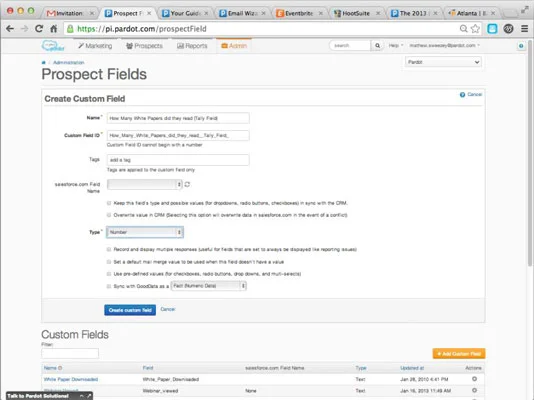
Task: Click the Pardot logo in the navigation bar
Action: [53, 46]
